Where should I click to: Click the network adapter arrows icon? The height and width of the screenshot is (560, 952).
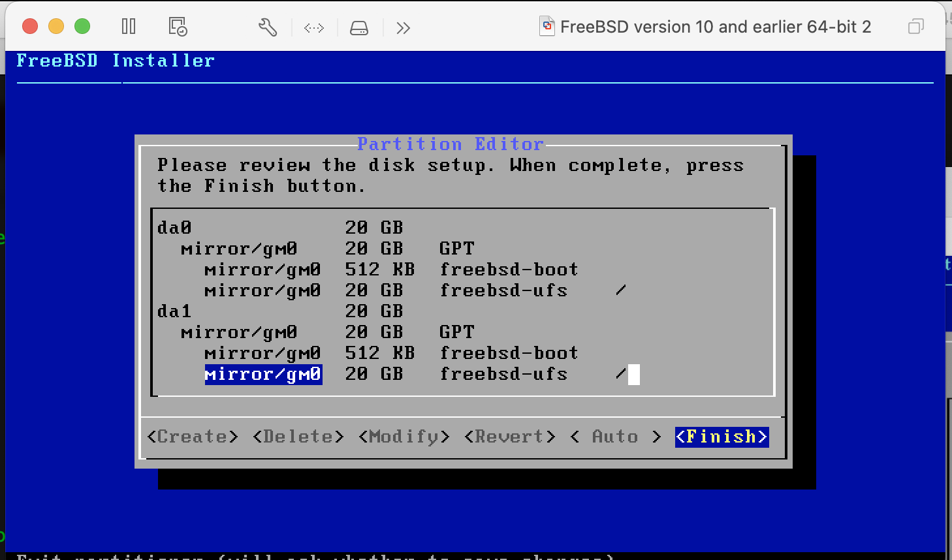[314, 27]
